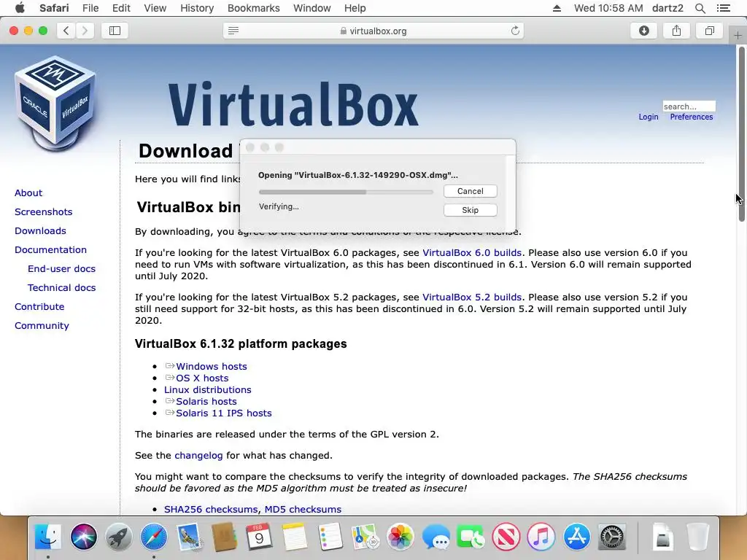Open Finder from the Dock
This screenshot has width=747, height=560.
pyautogui.click(x=48, y=536)
